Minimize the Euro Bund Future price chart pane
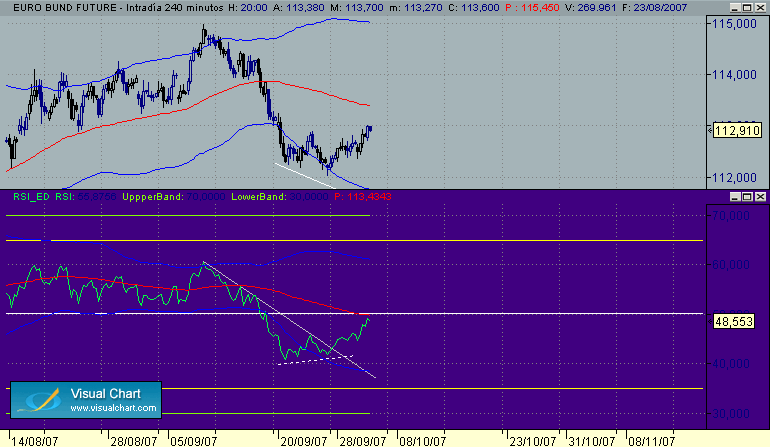This screenshot has width=770, height=447. [x=735, y=8]
